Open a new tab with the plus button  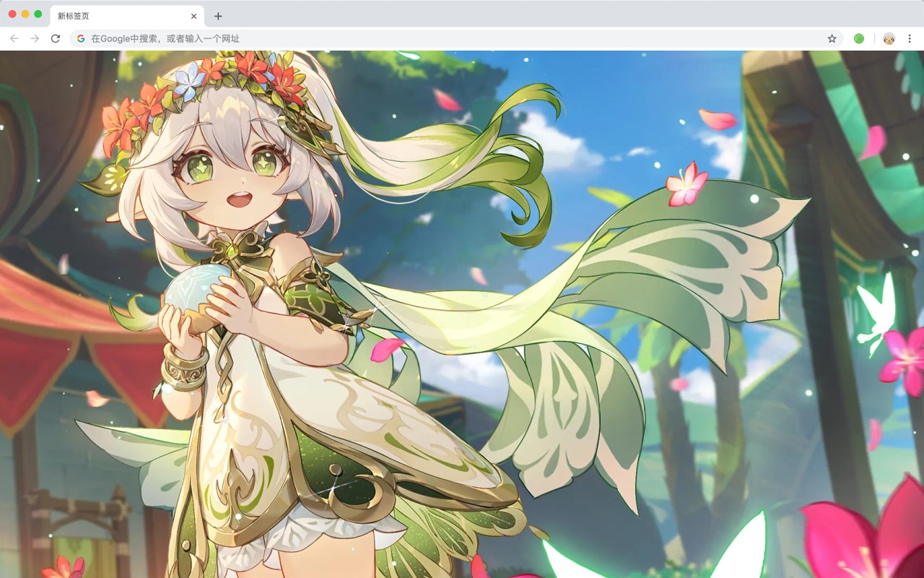pyautogui.click(x=218, y=15)
